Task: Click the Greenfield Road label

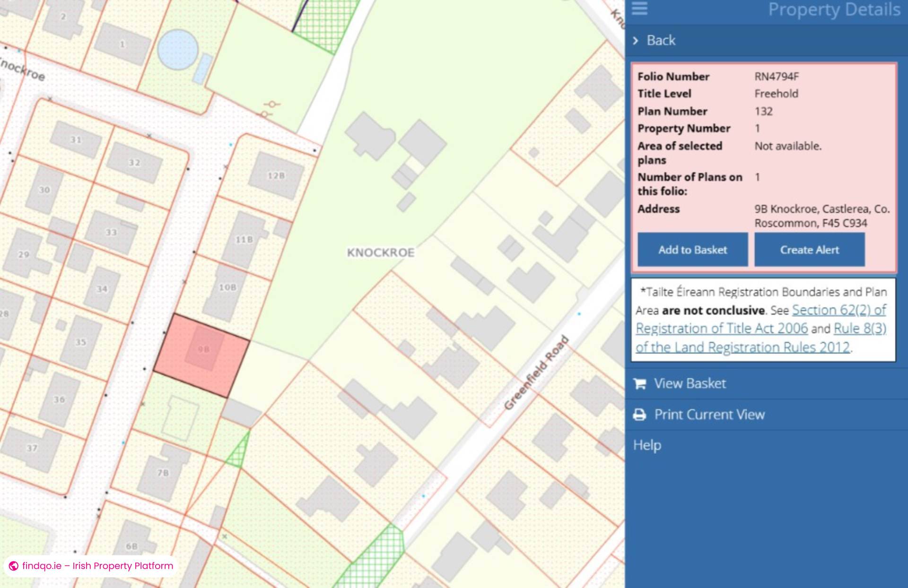Action: click(536, 372)
